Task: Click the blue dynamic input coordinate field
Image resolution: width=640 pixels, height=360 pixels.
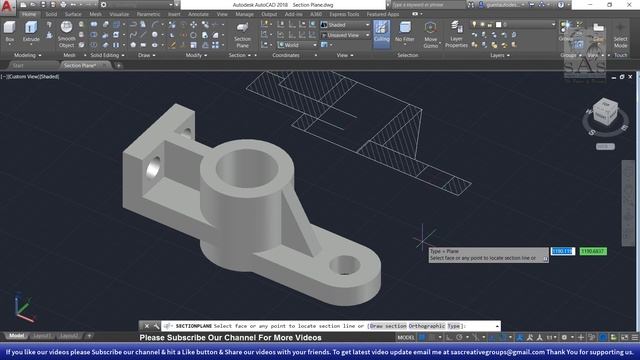Action: click(x=563, y=251)
